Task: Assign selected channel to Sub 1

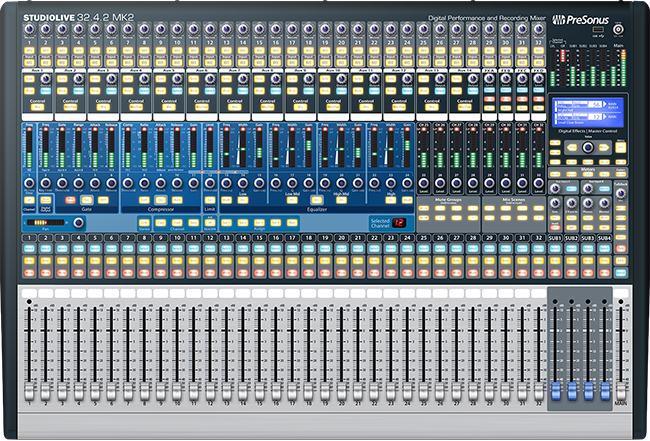Action: coord(226,223)
